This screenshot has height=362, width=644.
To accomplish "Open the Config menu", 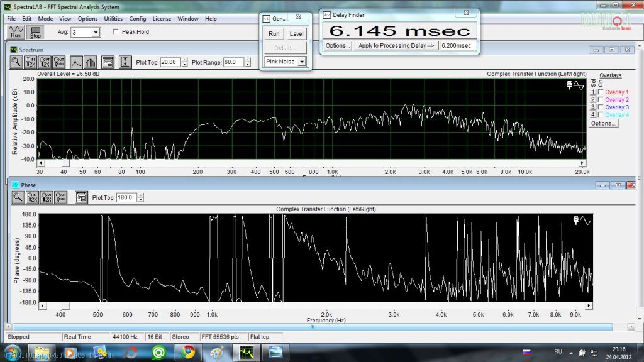I will click(137, 19).
